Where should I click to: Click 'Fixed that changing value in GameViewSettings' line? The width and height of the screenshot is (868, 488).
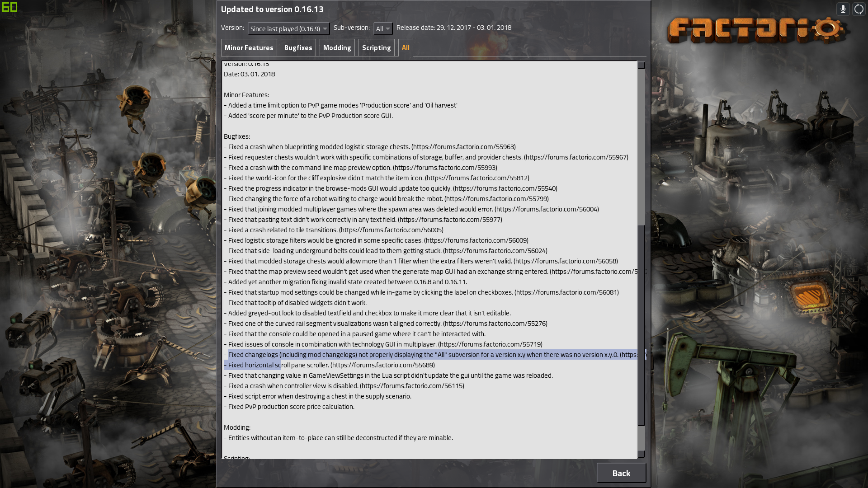(388, 375)
